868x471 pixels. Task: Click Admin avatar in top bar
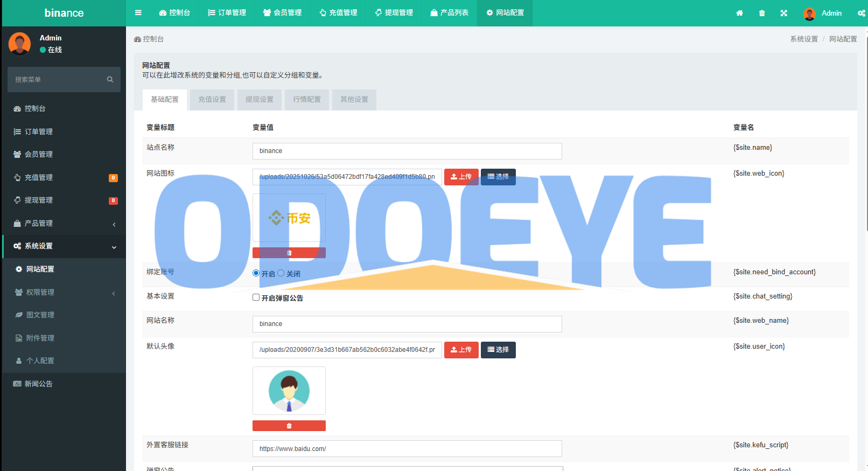[809, 13]
